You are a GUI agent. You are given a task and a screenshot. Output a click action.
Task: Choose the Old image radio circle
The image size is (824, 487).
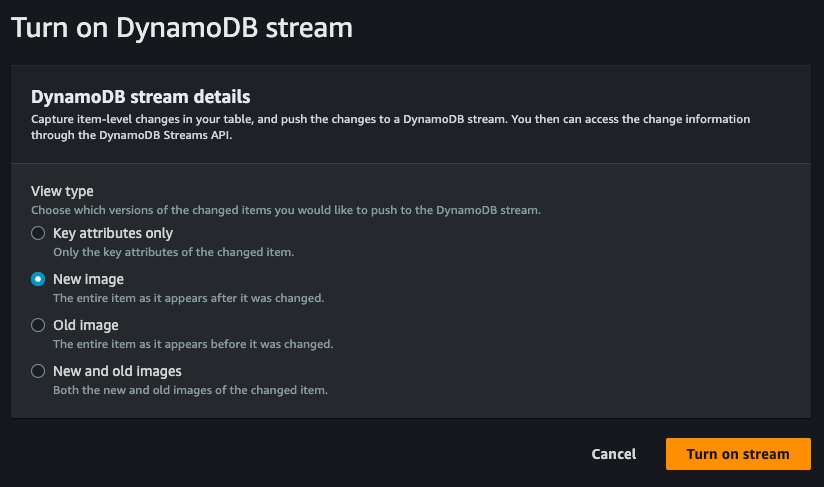[38, 325]
